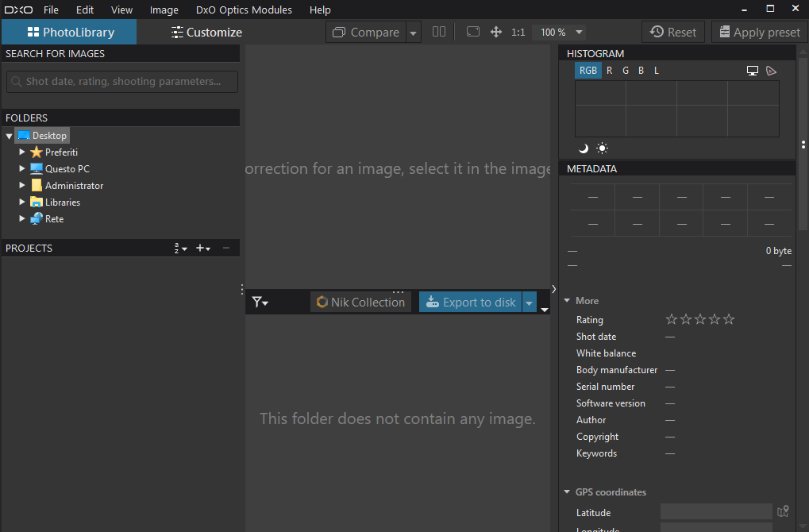Expand the Administrator folder
The image size is (809, 532).
(21, 185)
